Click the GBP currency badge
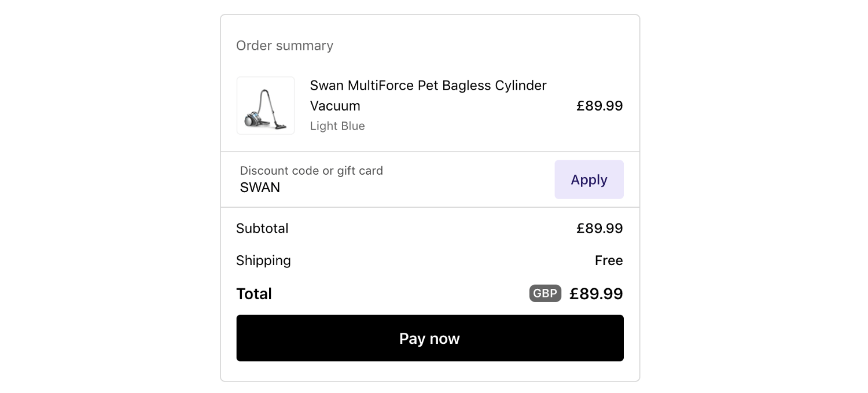 tap(545, 293)
